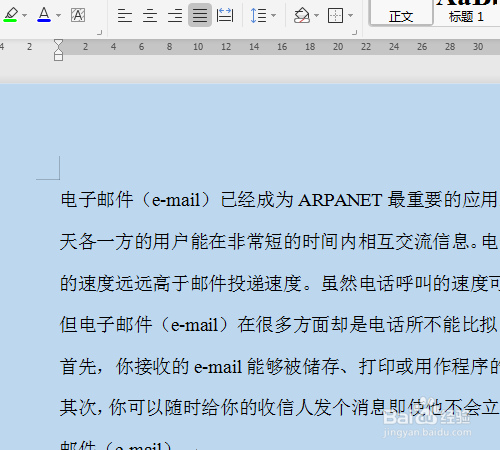This screenshot has height=450, width=500.
Task: Open the line spacing dropdown arrow
Action: point(274,15)
